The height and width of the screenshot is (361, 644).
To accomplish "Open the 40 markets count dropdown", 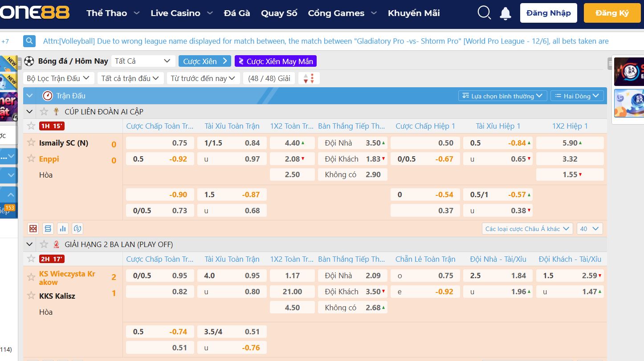I will (x=590, y=229).
